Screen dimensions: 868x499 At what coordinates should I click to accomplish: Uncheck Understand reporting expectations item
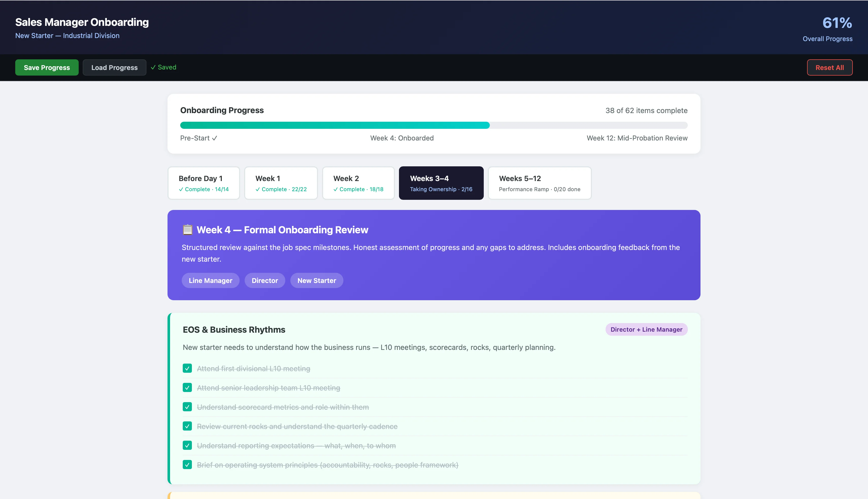[x=187, y=446]
